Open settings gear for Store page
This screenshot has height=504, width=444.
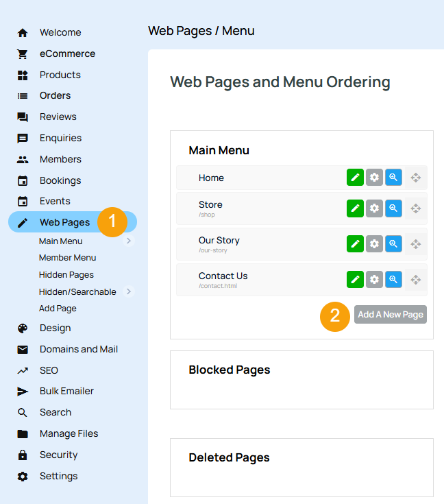[374, 208]
